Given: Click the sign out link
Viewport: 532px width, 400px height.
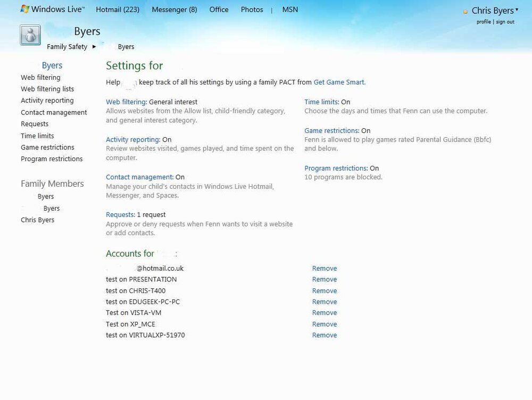Looking at the screenshot, I should point(505,22).
